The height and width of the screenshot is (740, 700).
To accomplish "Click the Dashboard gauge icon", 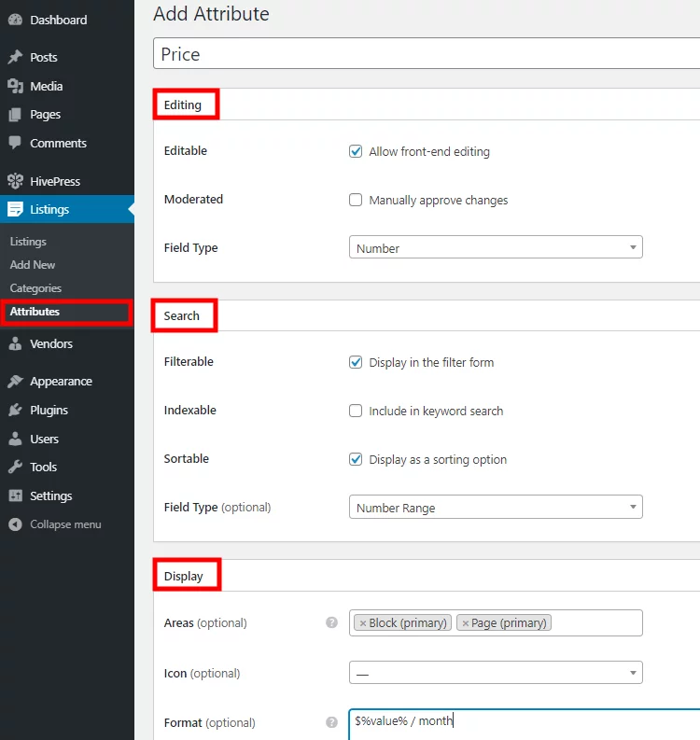I will coord(15,20).
